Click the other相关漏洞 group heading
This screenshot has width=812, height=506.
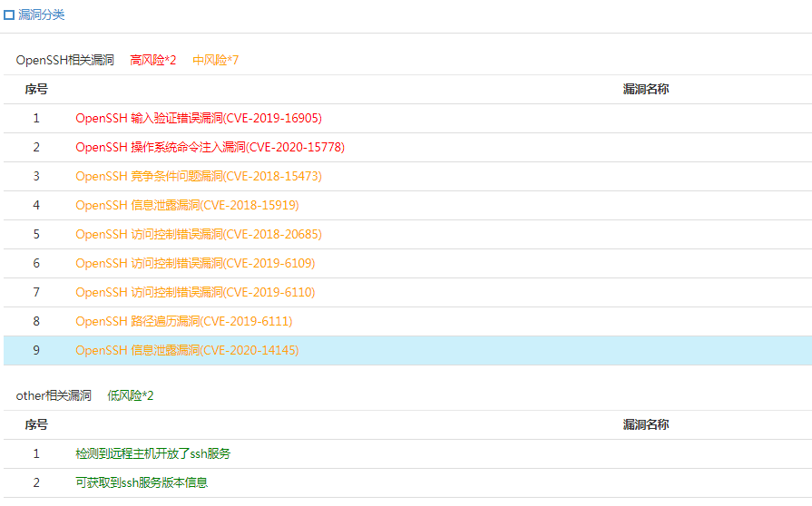click(54, 395)
